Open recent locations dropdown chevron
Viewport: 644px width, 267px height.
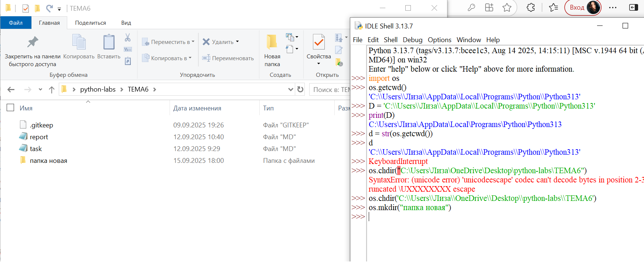click(40, 89)
